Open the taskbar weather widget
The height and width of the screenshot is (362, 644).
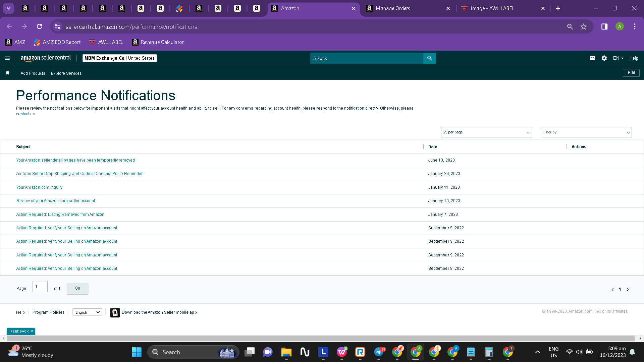[x=31, y=352]
